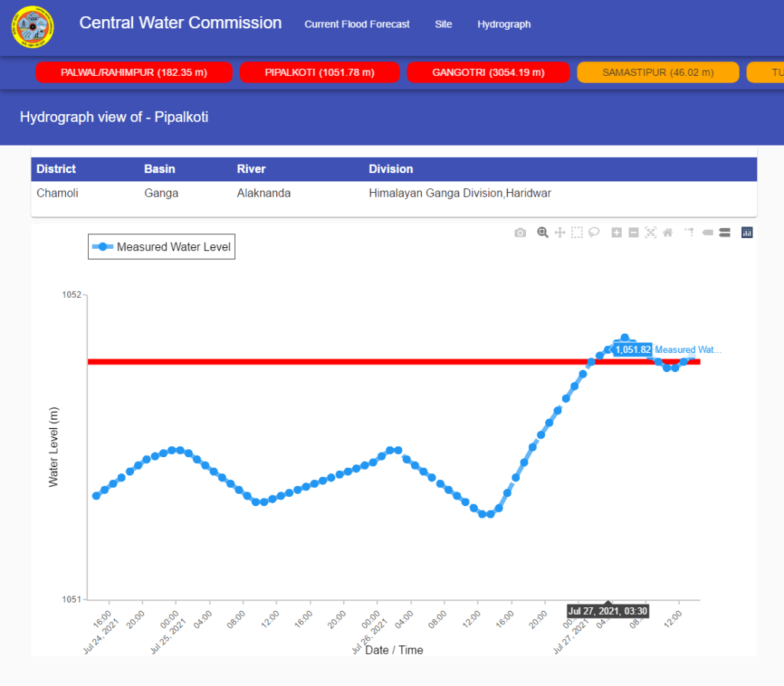784x686 pixels.
Task: Click the Autoscale chart icon
Action: (x=651, y=233)
